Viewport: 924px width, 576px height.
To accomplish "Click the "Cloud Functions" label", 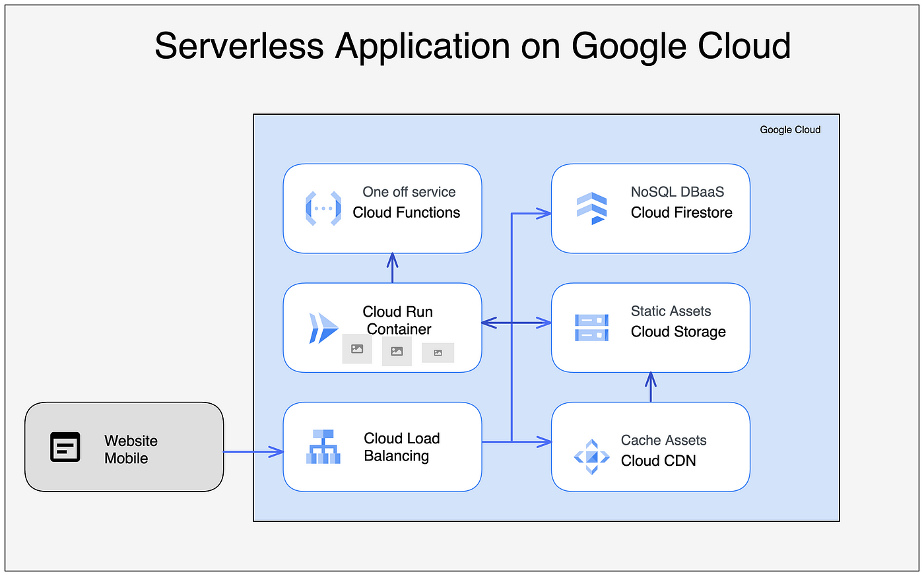I will tap(407, 212).
